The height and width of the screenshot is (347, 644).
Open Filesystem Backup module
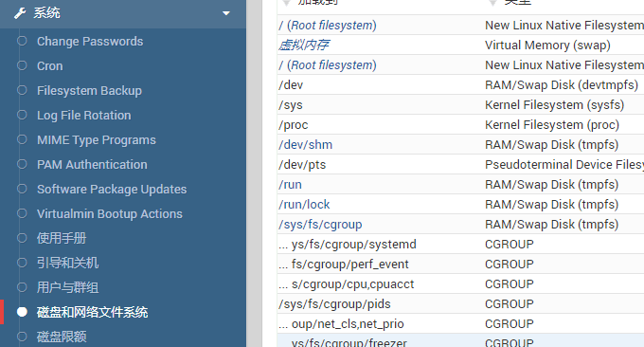[89, 90]
